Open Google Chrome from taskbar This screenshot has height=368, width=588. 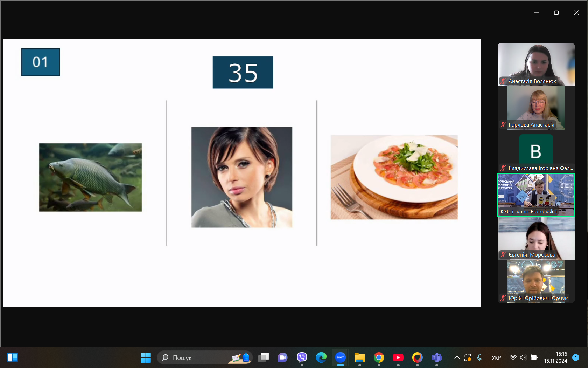pyautogui.click(x=379, y=357)
